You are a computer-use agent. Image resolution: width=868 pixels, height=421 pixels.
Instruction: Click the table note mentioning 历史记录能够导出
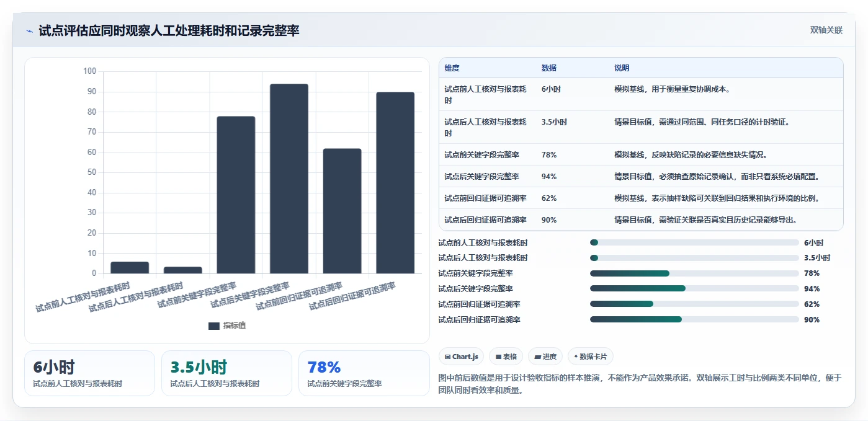(705, 219)
